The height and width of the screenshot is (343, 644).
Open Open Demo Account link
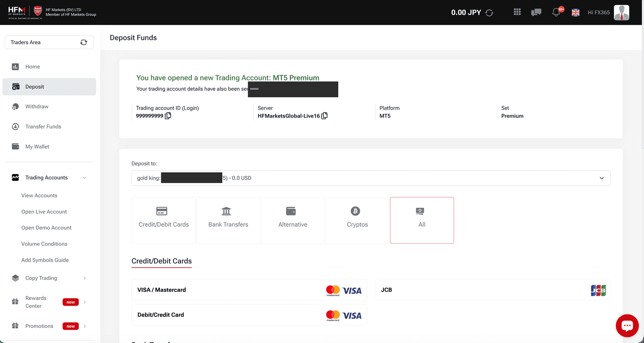point(46,228)
